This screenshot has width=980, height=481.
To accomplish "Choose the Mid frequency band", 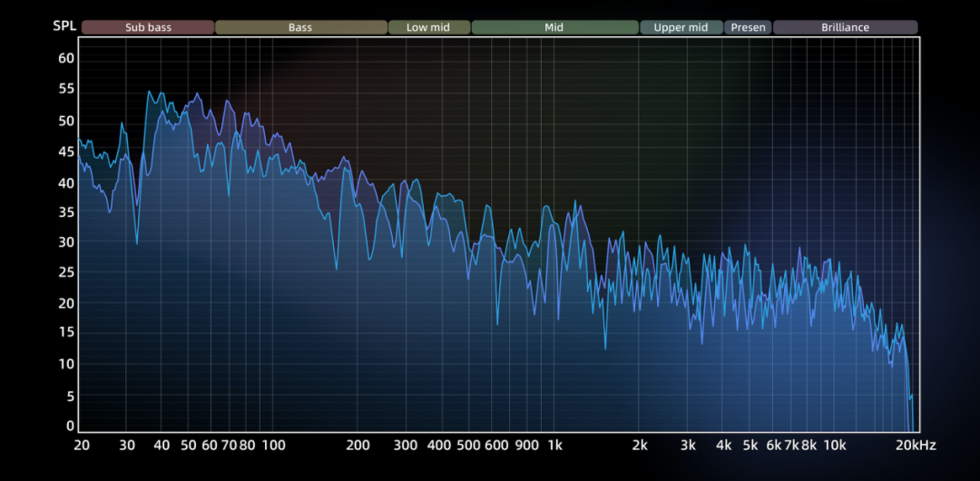I will (x=555, y=27).
